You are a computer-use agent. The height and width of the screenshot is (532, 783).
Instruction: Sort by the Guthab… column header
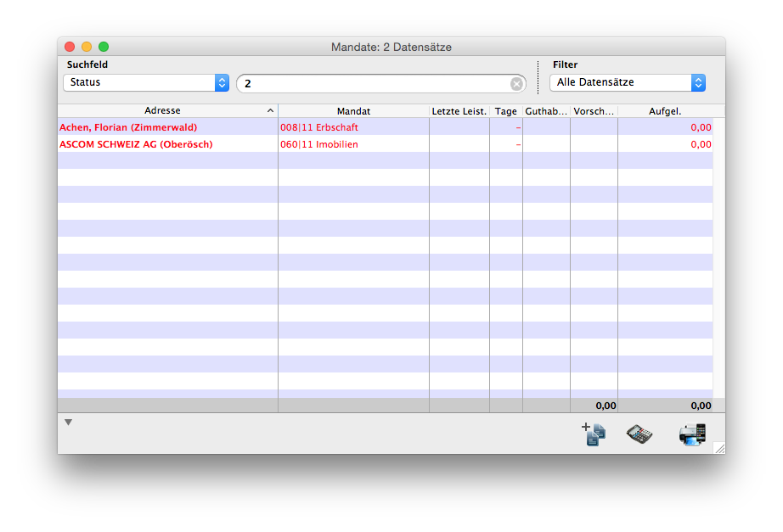[546, 111]
